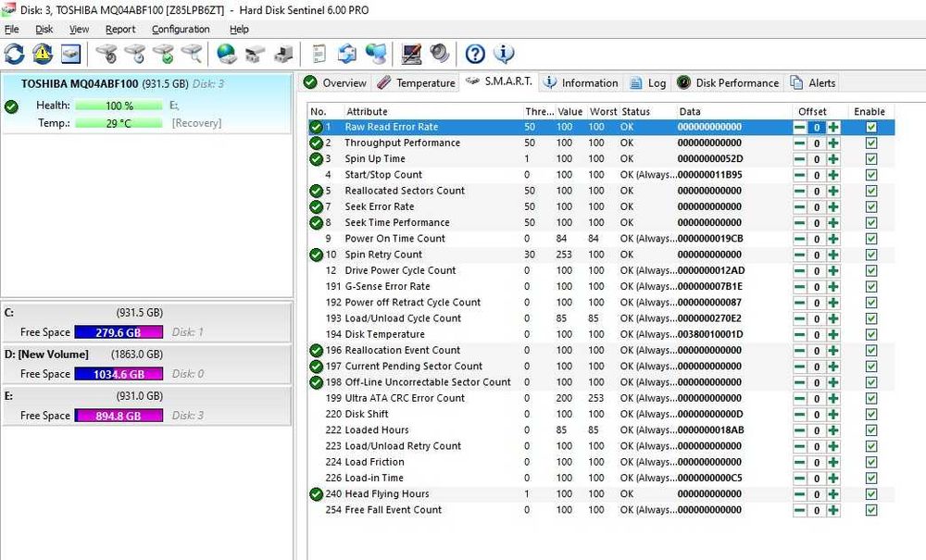
Task: Click plus offset button for Disk Shift
Action: point(833,415)
